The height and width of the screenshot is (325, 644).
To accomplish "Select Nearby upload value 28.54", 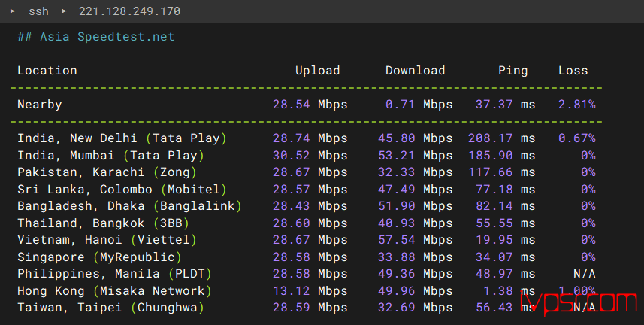I will click(x=292, y=105).
